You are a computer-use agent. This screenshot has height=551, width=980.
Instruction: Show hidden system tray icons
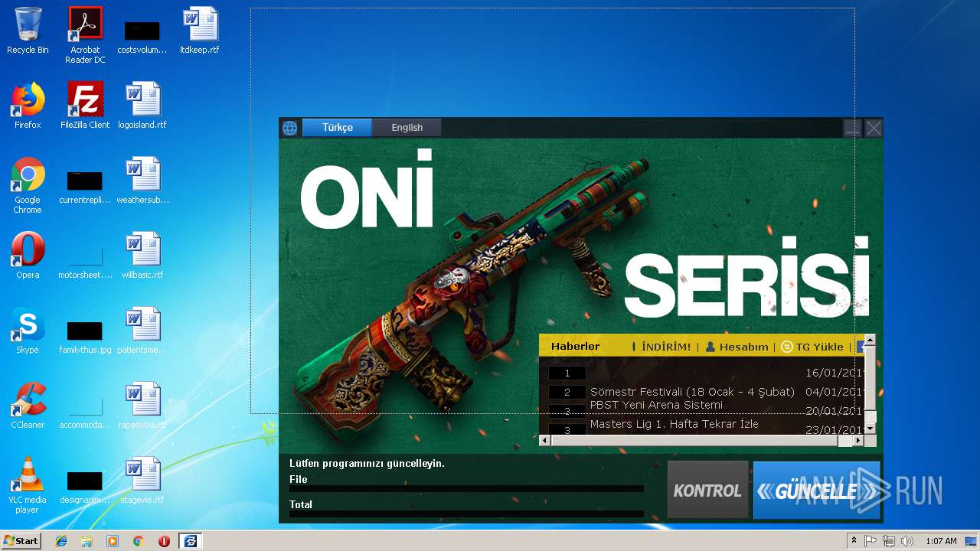854,541
